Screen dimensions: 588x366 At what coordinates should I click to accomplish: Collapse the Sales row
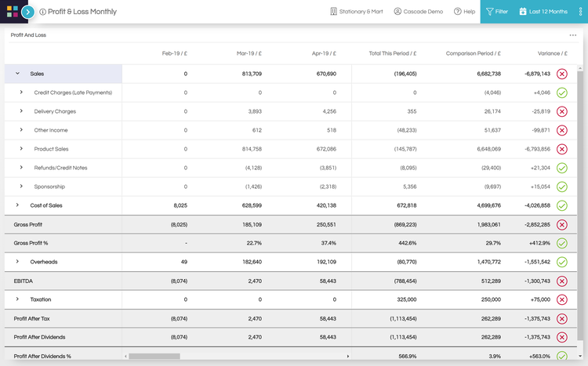17,74
